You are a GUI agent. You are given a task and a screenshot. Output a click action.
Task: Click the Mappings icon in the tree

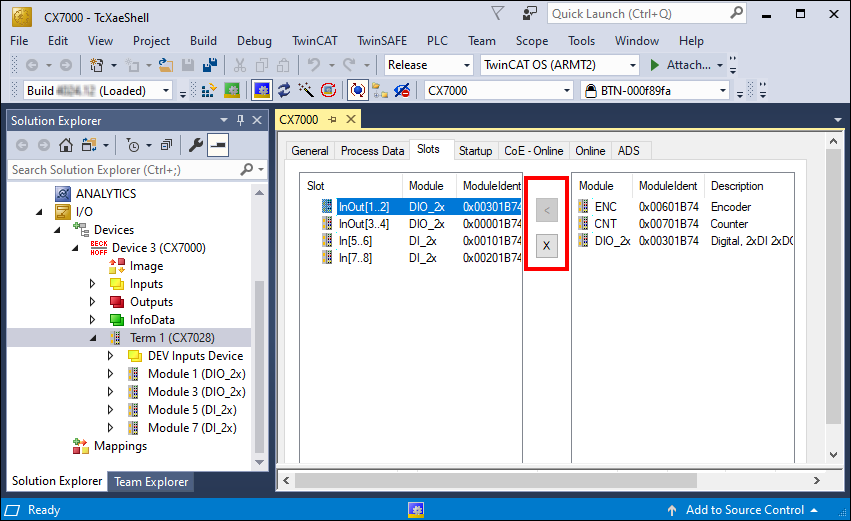[x=80, y=446]
